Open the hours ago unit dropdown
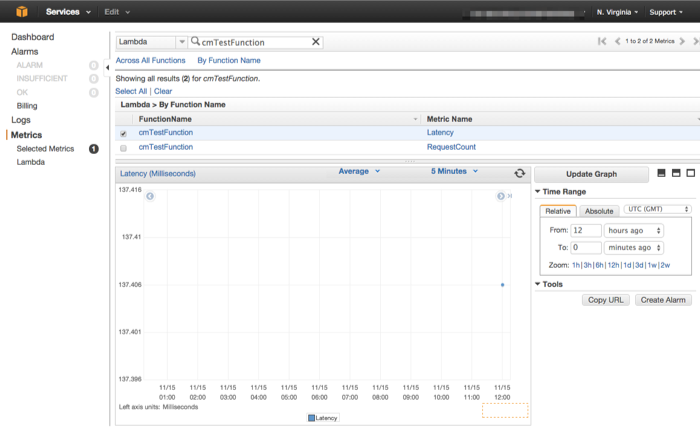 pyautogui.click(x=634, y=230)
